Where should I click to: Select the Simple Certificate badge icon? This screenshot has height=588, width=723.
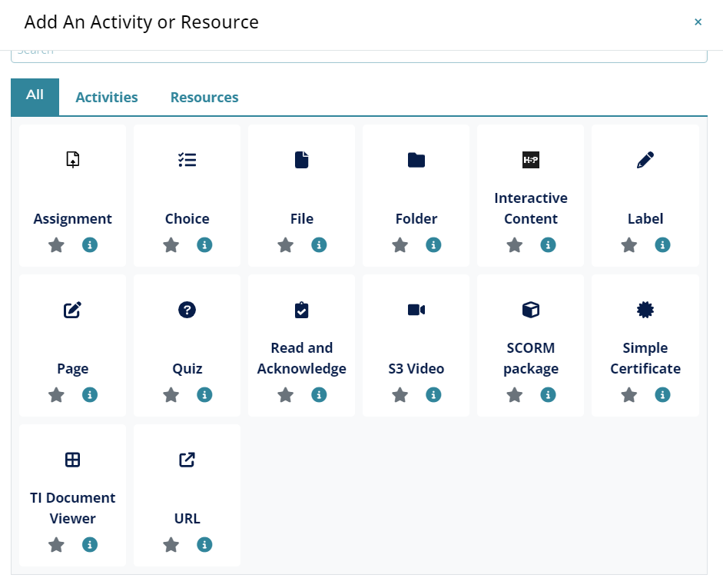pos(645,310)
